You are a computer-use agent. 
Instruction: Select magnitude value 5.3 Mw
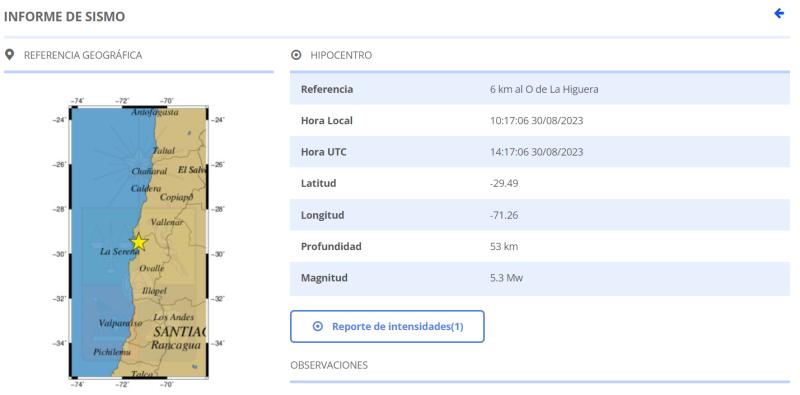pos(506,278)
